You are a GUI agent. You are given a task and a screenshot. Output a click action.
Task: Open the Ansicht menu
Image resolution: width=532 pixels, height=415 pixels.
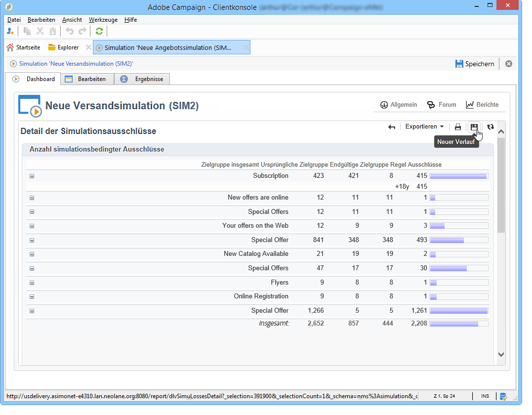[72, 20]
